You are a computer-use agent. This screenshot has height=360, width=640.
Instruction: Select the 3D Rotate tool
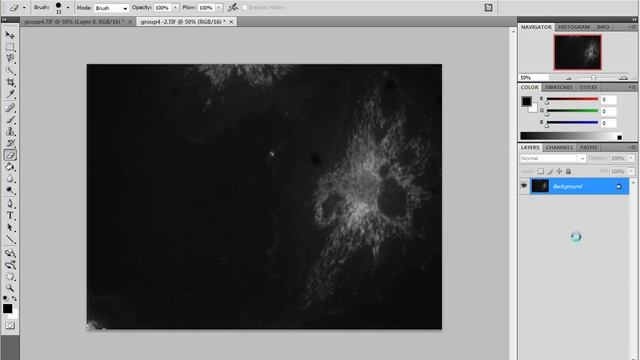[10, 253]
